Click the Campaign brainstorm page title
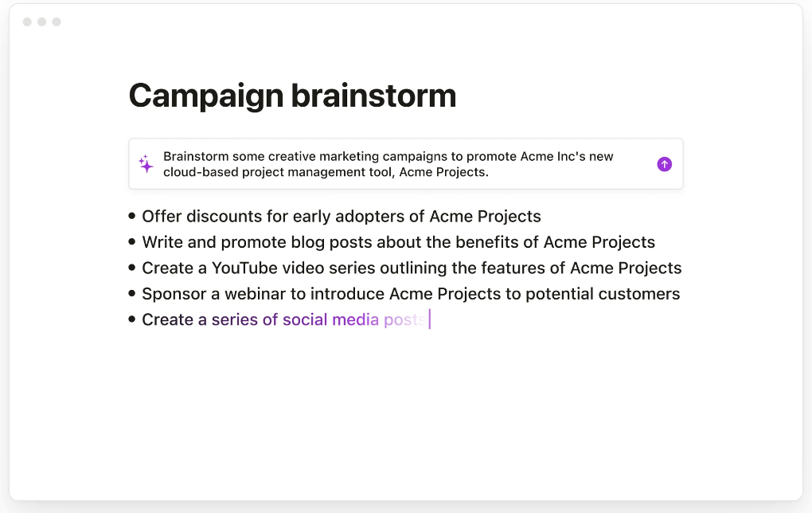The width and height of the screenshot is (812, 513). [x=292, y=96]
